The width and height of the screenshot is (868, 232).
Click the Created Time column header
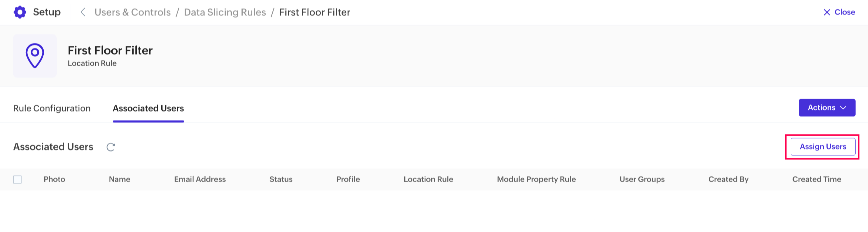tap(816, 180)
